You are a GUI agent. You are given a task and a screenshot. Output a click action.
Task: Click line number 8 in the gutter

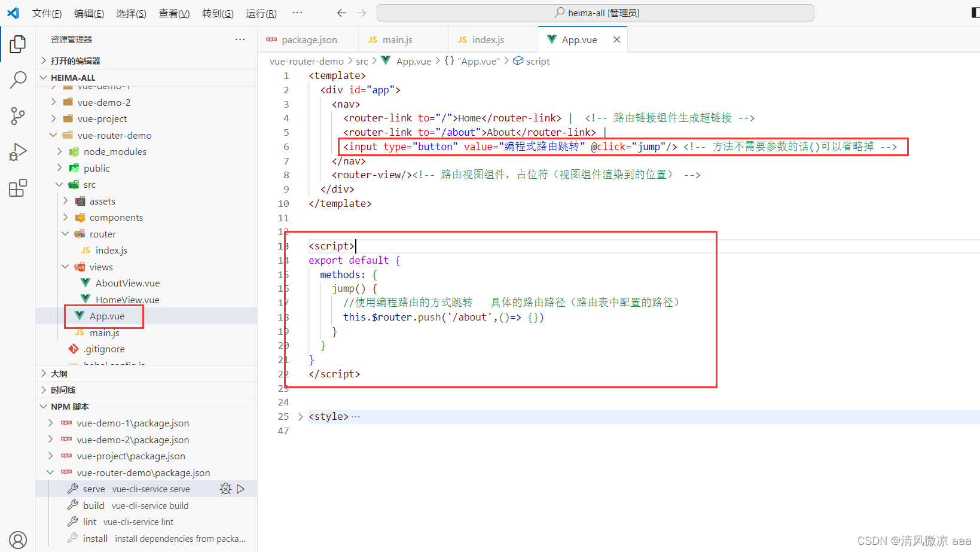[x=286, y=175]
